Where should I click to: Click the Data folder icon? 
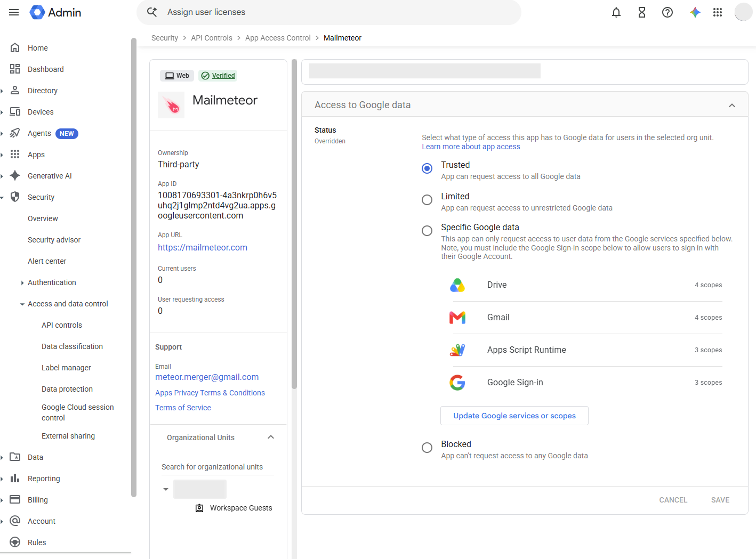15,457
